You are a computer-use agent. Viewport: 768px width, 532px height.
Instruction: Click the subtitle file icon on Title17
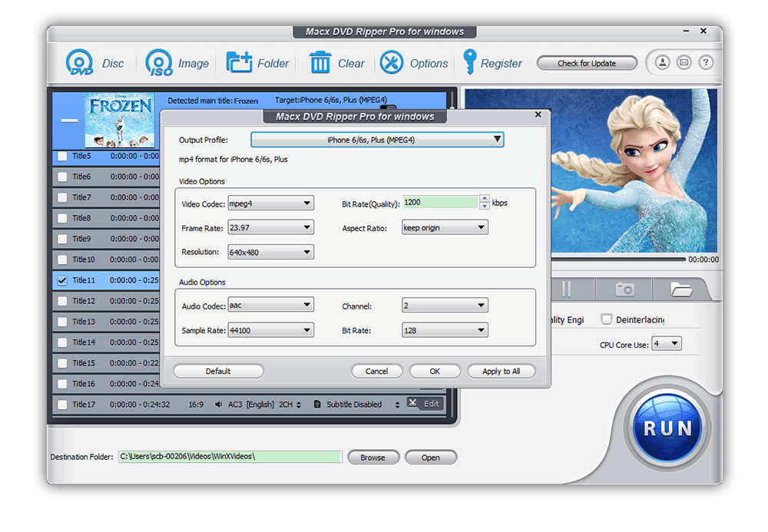[x=317, y=405]
